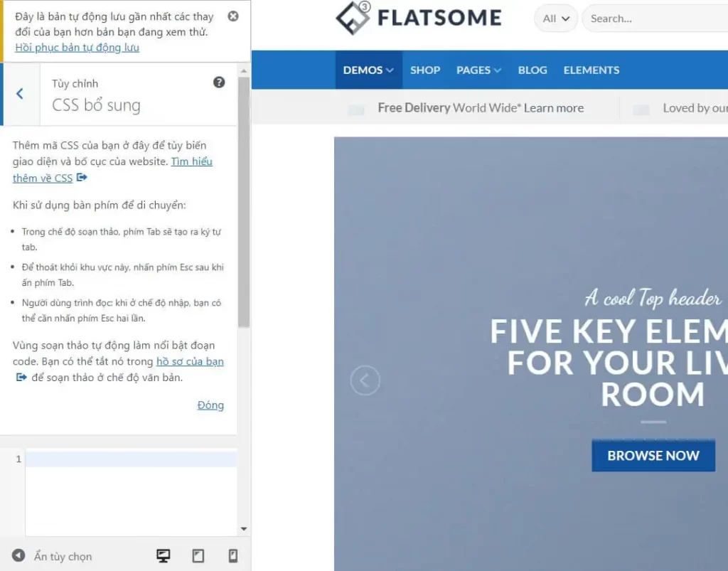Expand the DEMOS dropdown menu
Viewport: 728px width, 571px height.
point(368,70)
